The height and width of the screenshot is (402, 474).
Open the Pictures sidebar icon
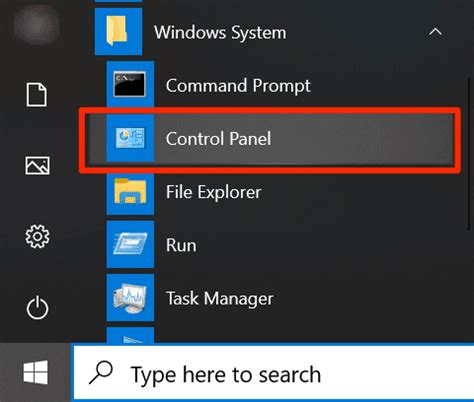pyautogui.click(x=37, y=166)
